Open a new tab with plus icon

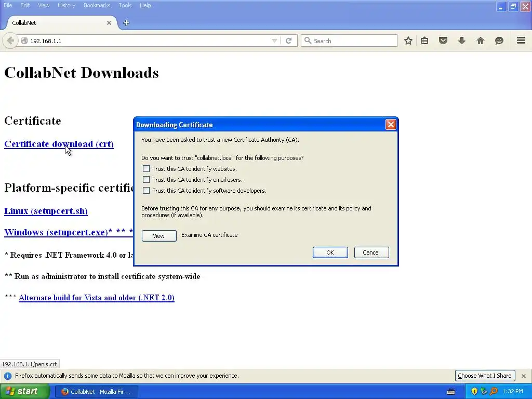click(126, 23)
